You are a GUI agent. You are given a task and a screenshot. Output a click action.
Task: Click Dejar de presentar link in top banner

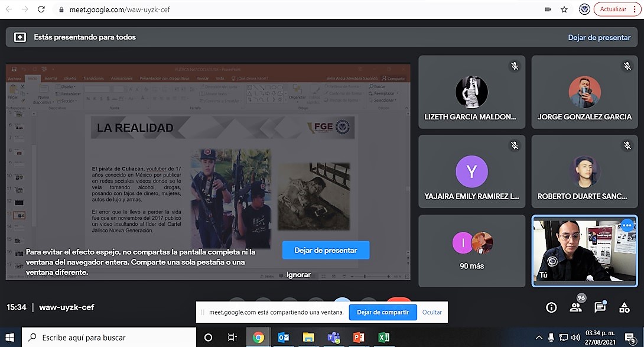click(x=599, y=37)
